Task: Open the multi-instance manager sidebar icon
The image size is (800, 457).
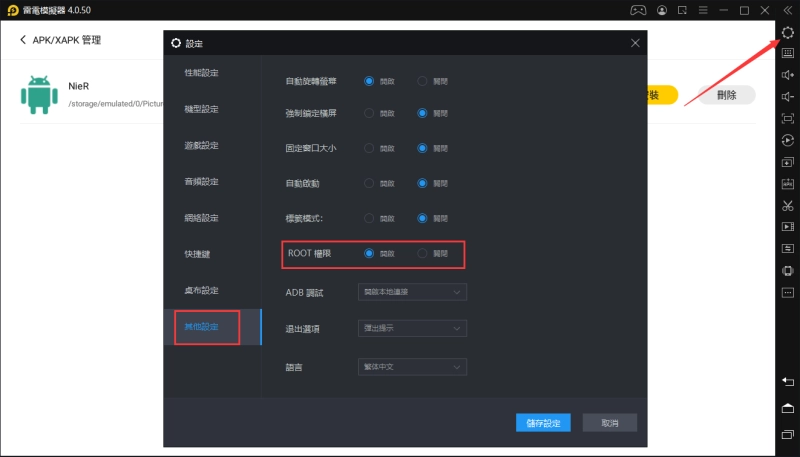Action: tap(788, 162)
